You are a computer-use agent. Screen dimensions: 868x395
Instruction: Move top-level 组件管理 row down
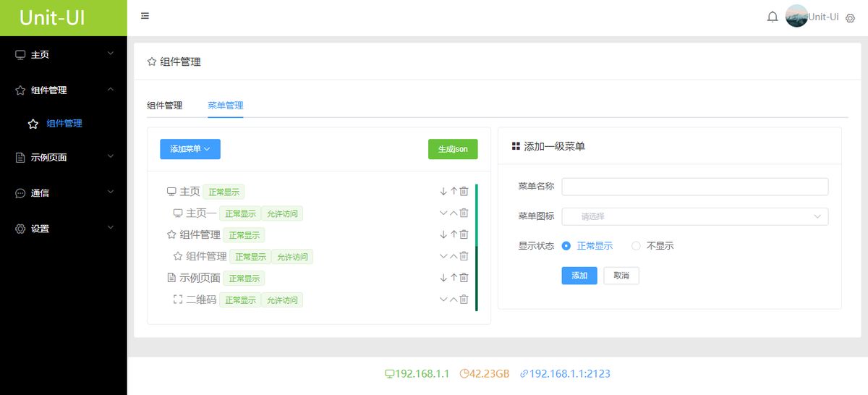(443, 234)
